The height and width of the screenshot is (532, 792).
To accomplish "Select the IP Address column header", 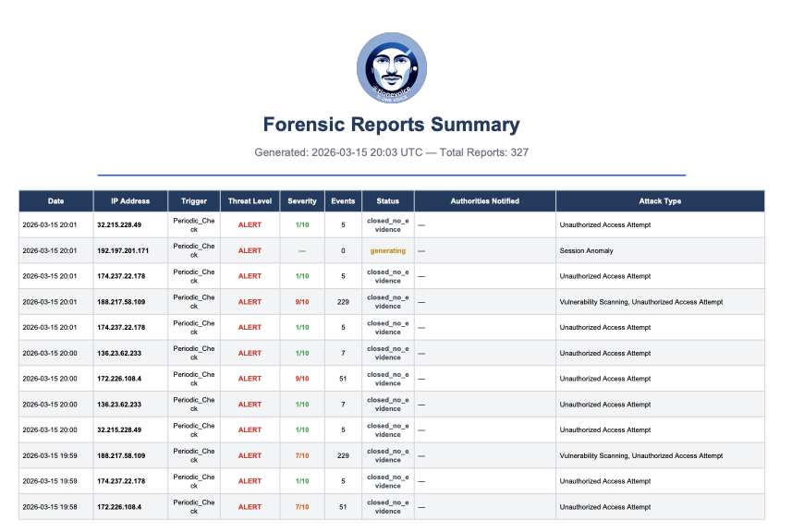I will point(130,201).
